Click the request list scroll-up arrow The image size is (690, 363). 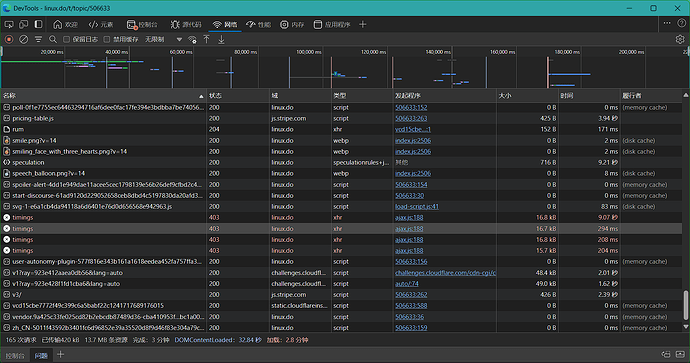[x=686, y=95]
